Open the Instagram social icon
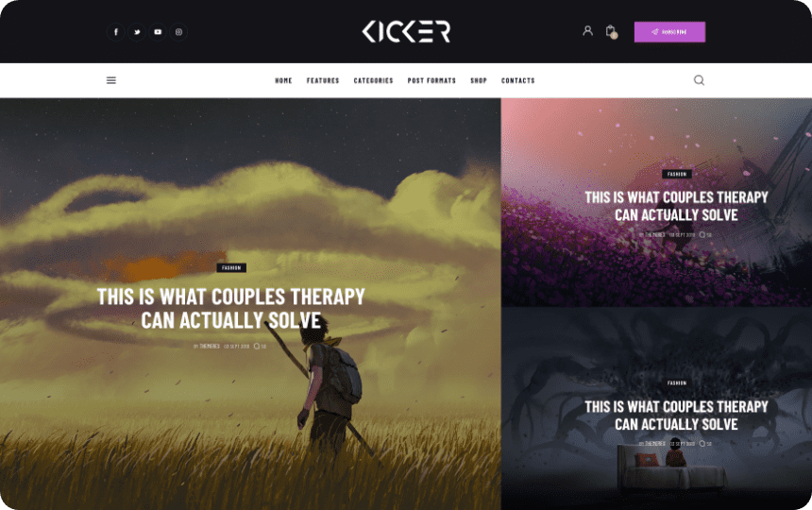Image resolution: width=812 pixels, height=510 pixels. pyautogui.click(x=178, y=32)
